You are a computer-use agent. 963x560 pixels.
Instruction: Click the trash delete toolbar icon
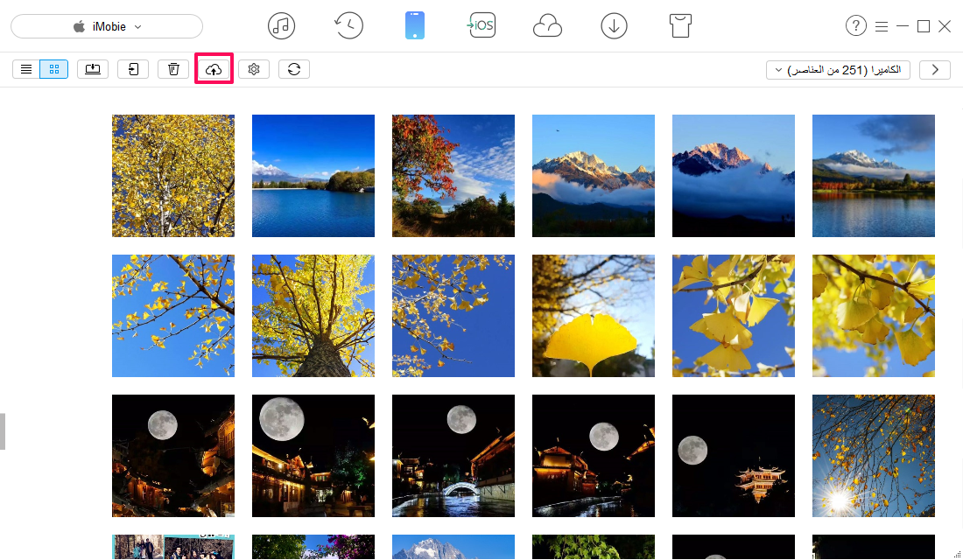(x=174, y=69)
